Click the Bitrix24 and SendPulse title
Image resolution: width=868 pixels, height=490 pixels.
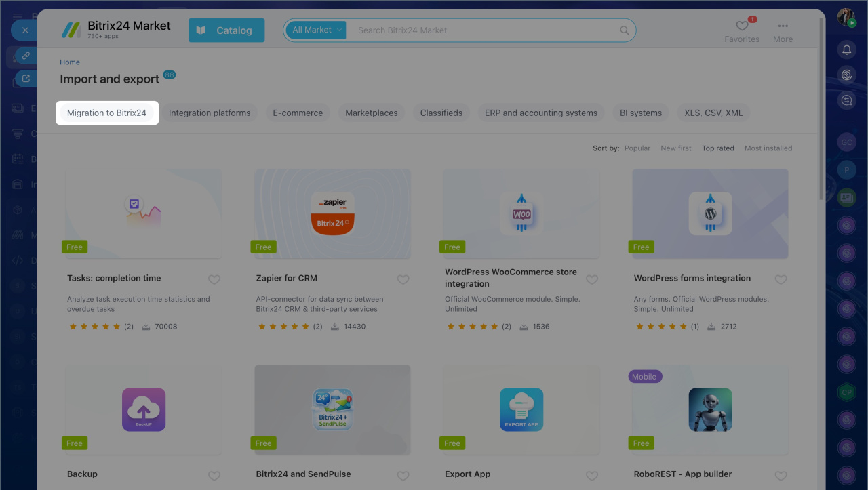click(304, 474)
